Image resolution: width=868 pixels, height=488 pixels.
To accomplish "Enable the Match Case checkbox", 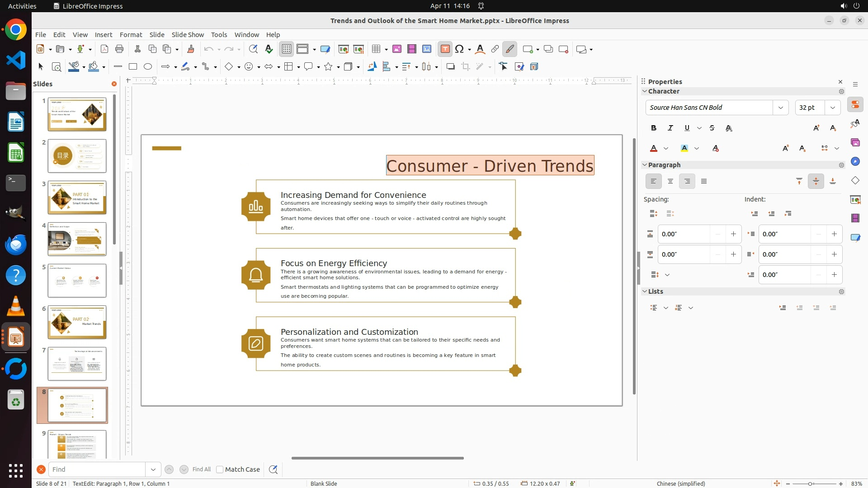I will 220,469.
